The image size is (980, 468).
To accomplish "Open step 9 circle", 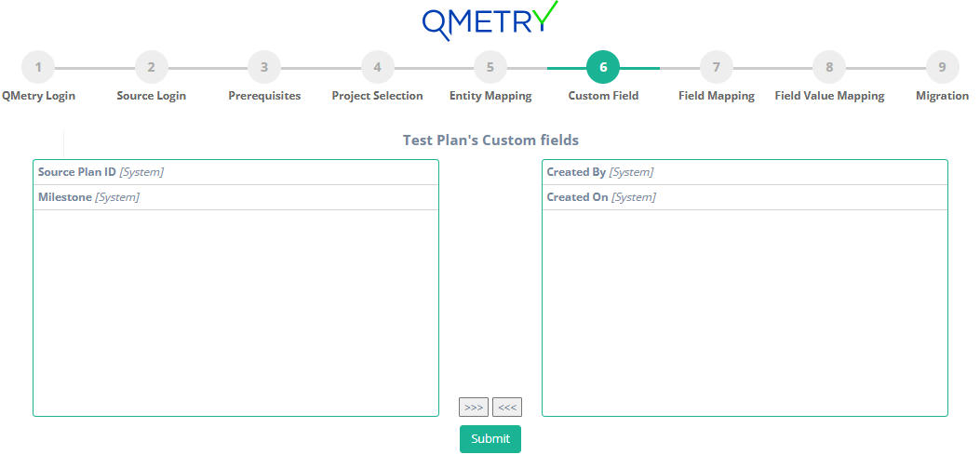I will (x=943, y=68).
